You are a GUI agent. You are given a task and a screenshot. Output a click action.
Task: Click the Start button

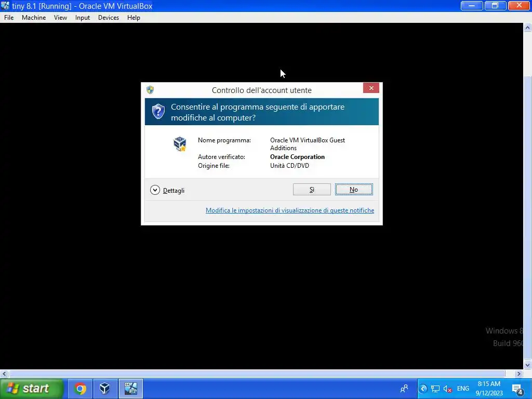coord(32,389)
